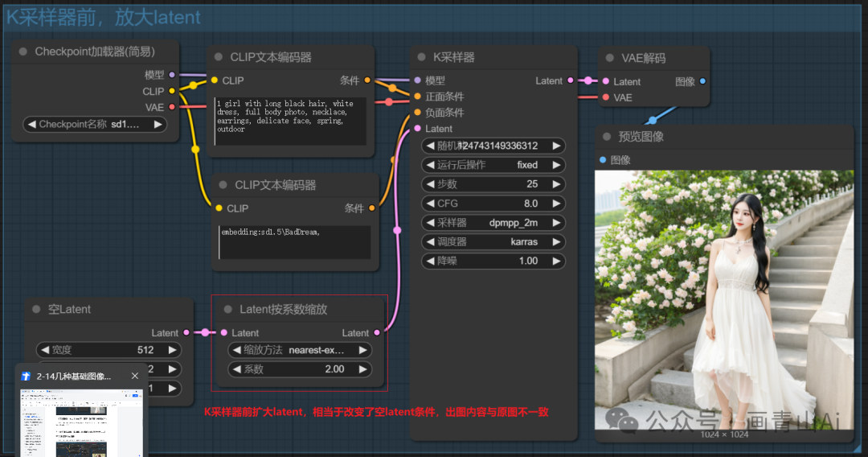
Task: Click the positive prompt text box with '1 girl'
Action: coord(291,121)
